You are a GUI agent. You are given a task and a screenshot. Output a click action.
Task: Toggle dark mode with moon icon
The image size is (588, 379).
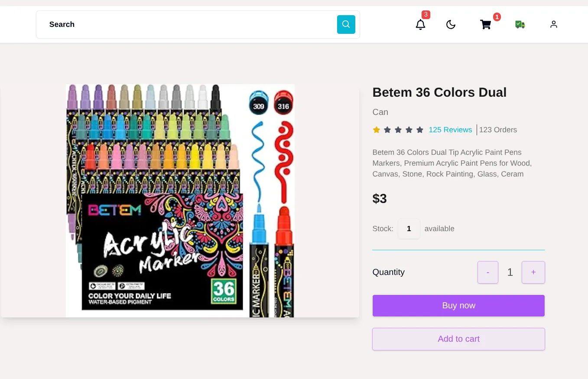451,25
